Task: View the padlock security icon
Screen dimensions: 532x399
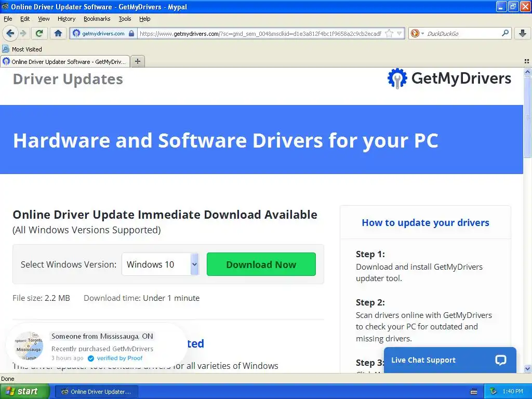Action: pos(131,33)
